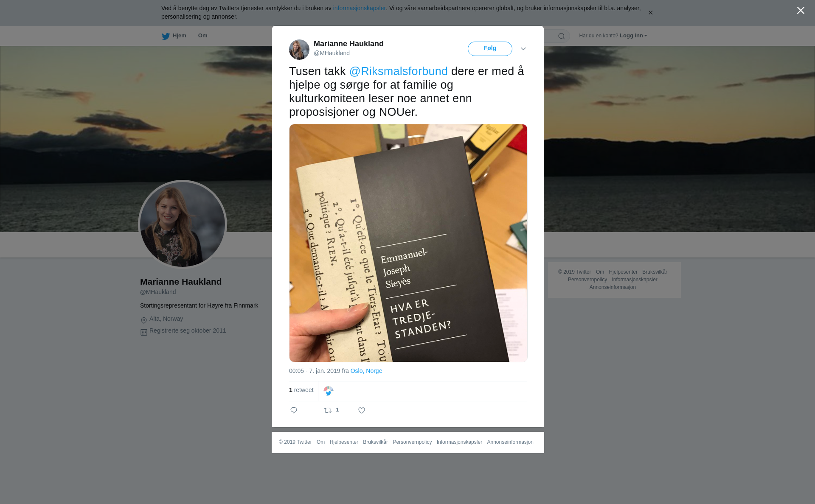Click the Twitter bird Hjem icon
This screenshot has height=504, width=815.
166,36
